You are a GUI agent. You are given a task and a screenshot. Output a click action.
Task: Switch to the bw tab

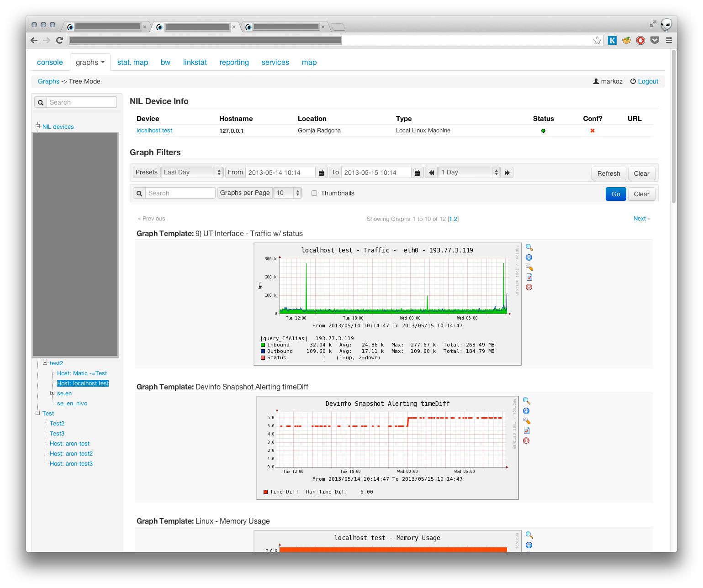pos(165,62)
